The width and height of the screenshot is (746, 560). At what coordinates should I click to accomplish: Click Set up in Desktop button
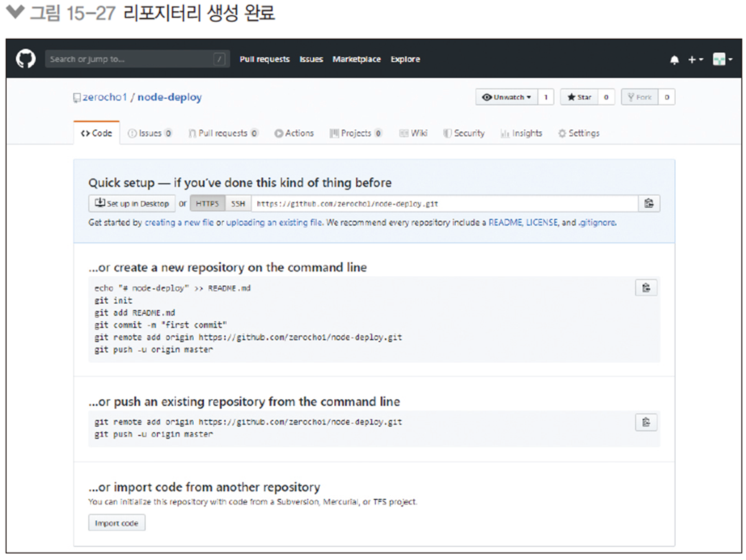(x=132, y=203)
